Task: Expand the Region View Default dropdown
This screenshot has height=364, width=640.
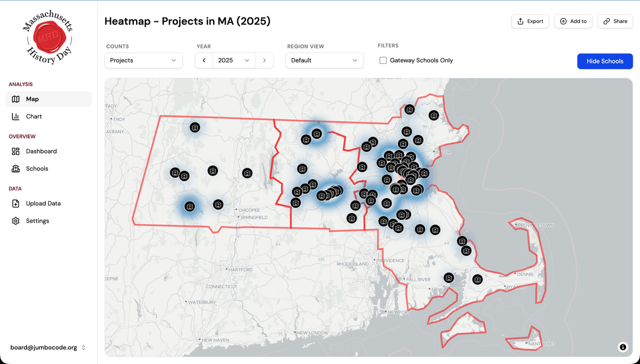Action: 324,60
